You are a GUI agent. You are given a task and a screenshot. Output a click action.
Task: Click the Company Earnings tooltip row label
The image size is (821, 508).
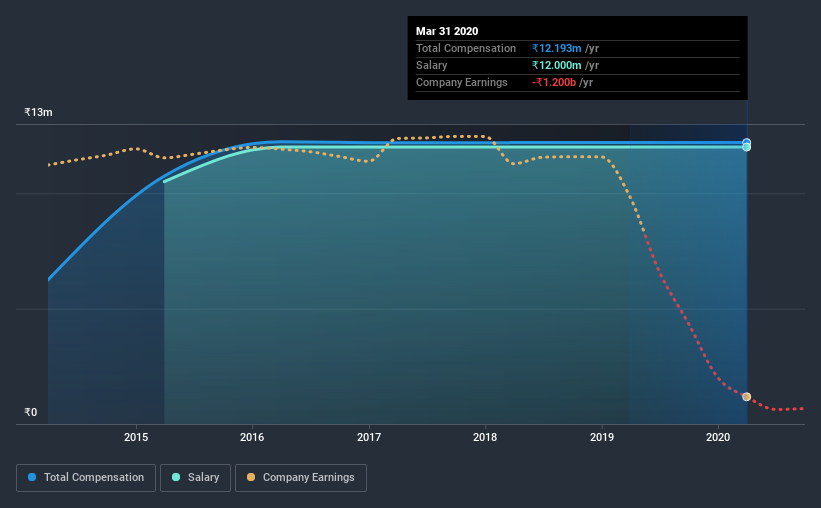462,82
